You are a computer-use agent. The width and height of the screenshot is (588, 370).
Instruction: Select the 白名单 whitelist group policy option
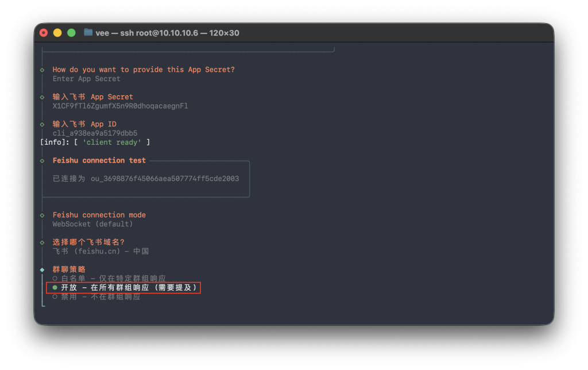pos(109,279)
